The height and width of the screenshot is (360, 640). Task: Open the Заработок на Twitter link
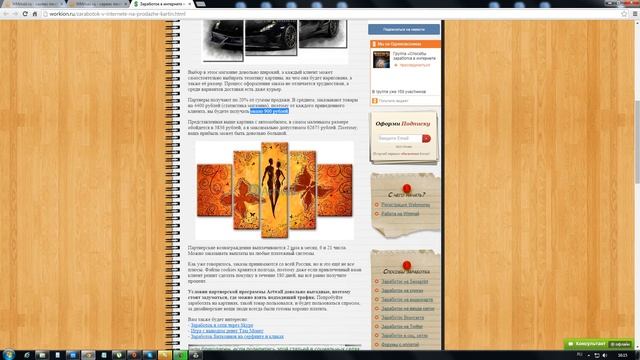402,327
